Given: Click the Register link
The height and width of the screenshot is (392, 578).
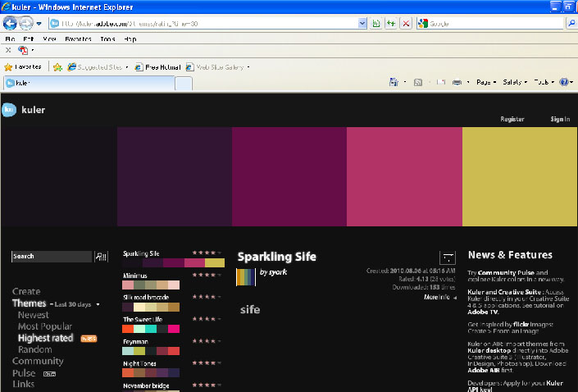Looking at the screenshot, I should click(512, 120).
